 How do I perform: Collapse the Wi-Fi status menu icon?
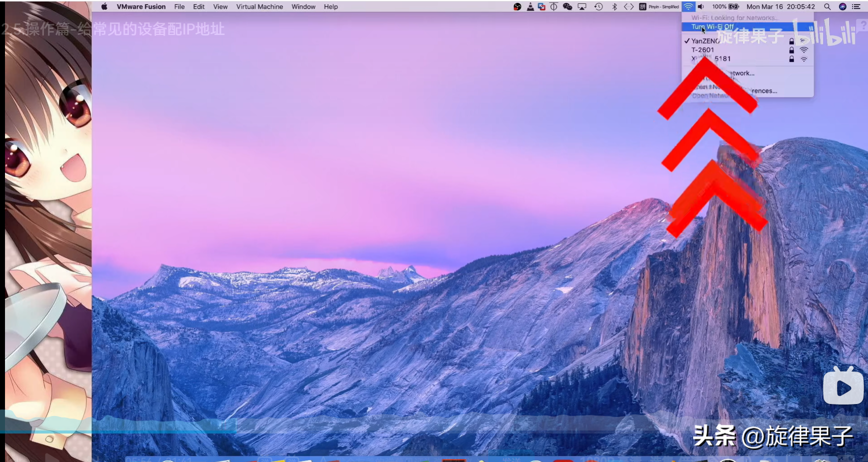click(x=688, y=6)
